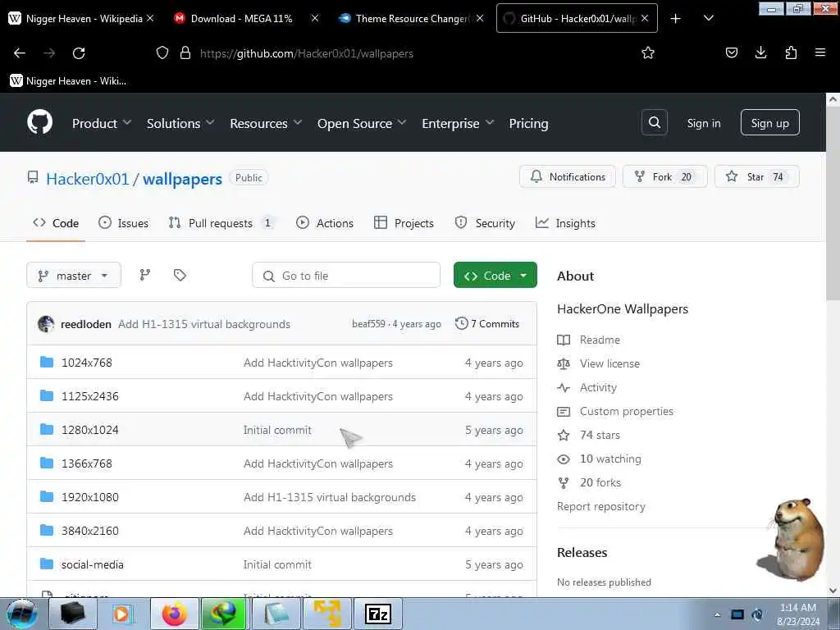
Task: Click Report repository link
Action: (x=601, y=507)
